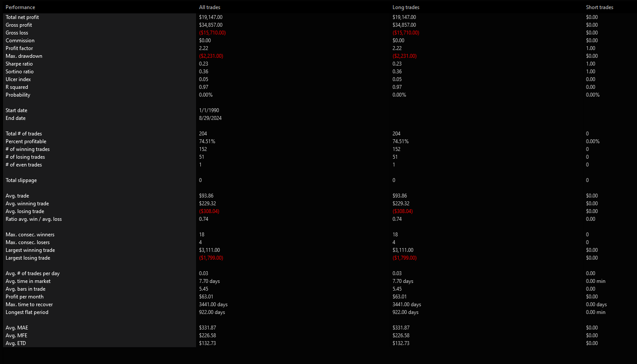Click the 'Long trades' column header
This screenshot has width=637, height=364.
point(406,7)
